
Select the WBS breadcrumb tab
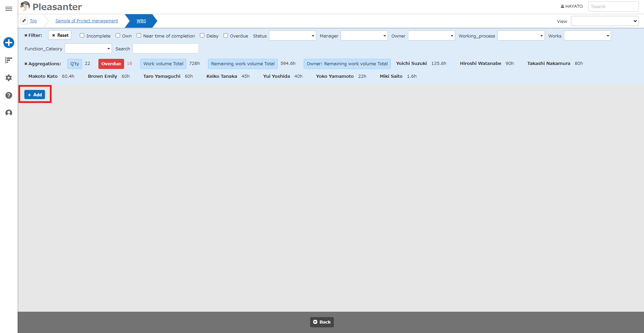141,21
